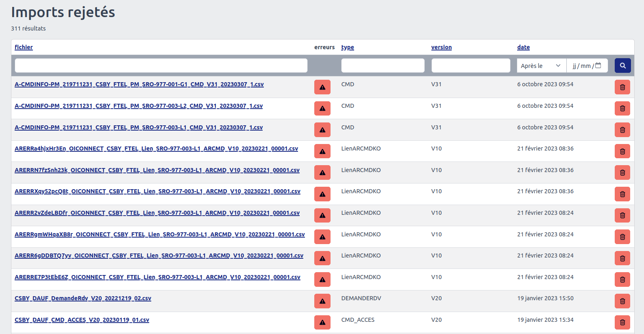Delete the ARERRgmWHqaXB8r import row

(622, 237)
